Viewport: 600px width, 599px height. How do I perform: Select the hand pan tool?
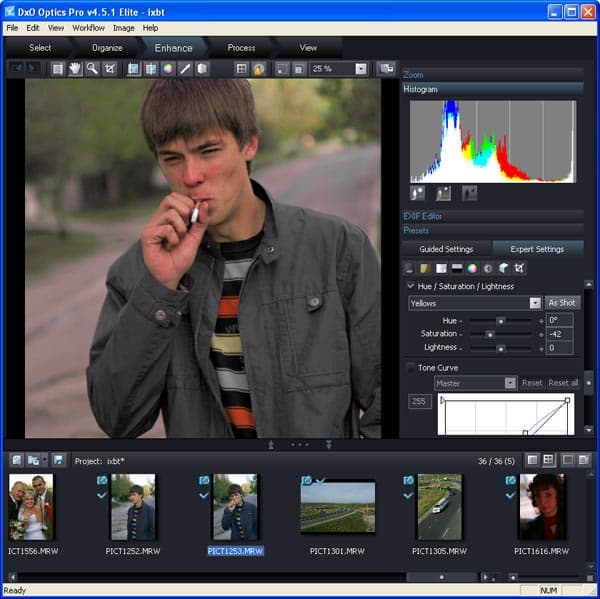pyautogui.click(x=75, y=69)
